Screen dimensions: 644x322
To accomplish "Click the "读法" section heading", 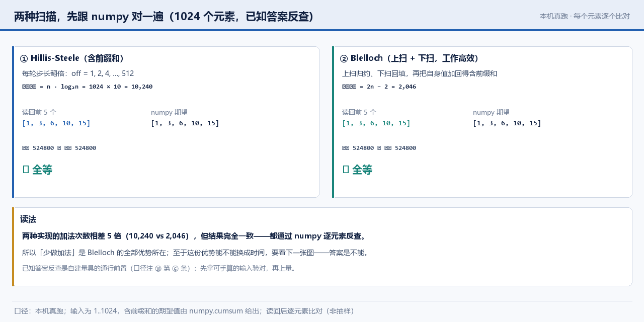I will coord(28,219).
